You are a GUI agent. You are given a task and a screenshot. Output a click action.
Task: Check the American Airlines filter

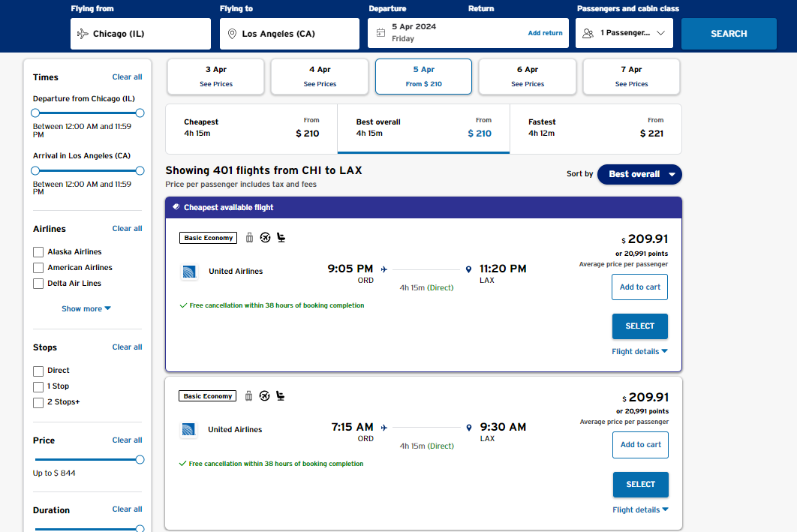click(x=38, y=268)
